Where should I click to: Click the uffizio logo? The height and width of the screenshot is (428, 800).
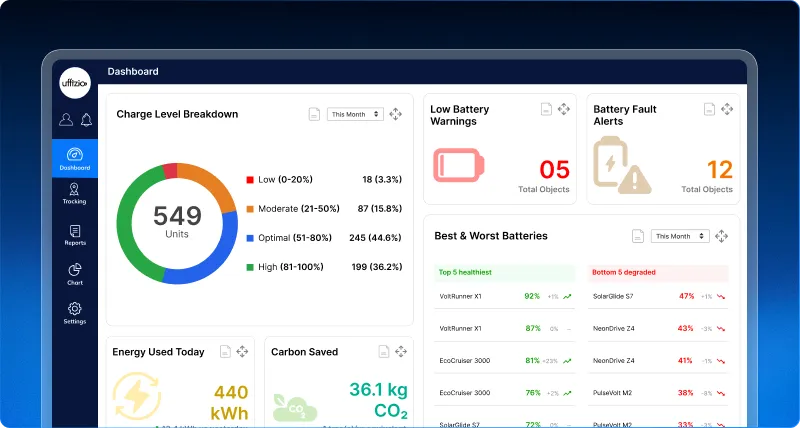click(x=75, y=83)
